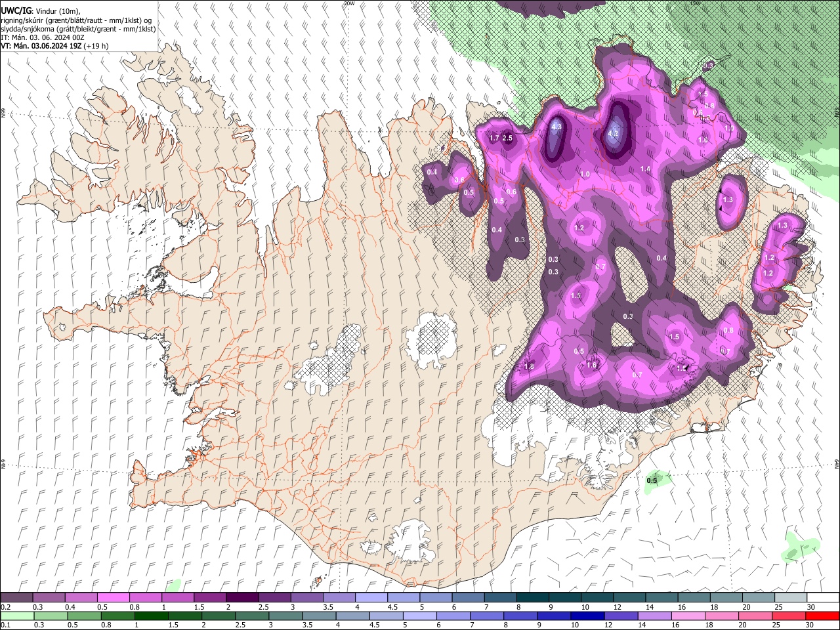This screenshot has width=840, height=630.
Task: Select the 'slydda/snjókoma' legend description line
Action: coord(79,29)
